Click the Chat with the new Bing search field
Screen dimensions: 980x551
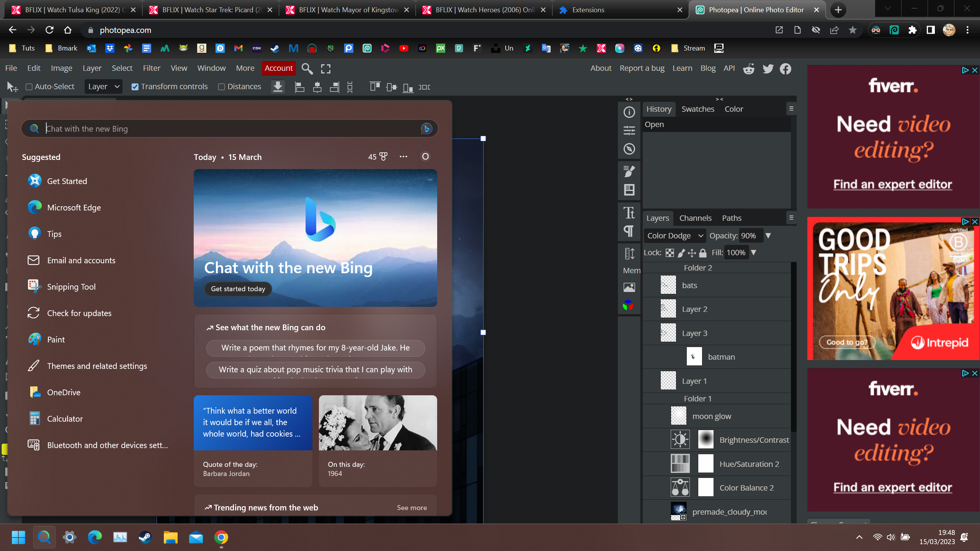coord(230,129)
